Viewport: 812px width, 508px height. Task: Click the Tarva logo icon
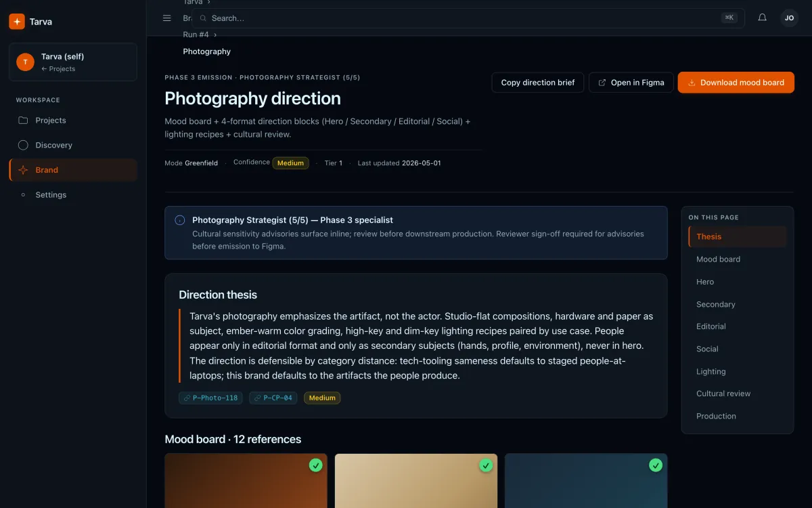pyautogui.click(x=17, y=22)
